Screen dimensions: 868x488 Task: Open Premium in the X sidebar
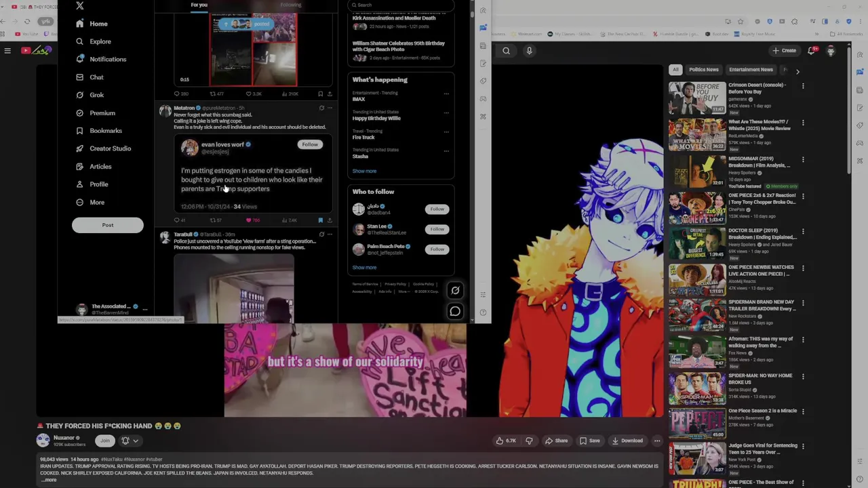[x=96, y=113]
